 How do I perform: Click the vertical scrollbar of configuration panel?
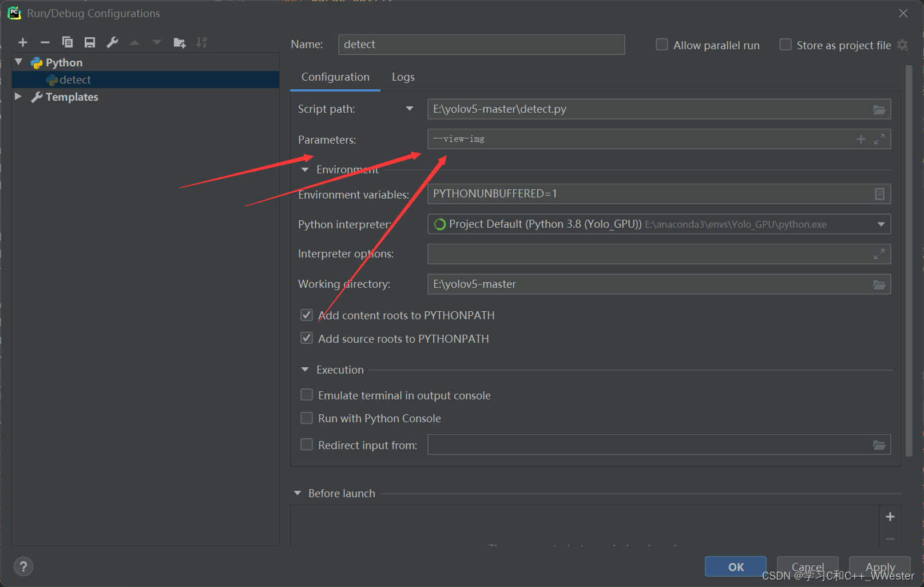coord(909,261)
